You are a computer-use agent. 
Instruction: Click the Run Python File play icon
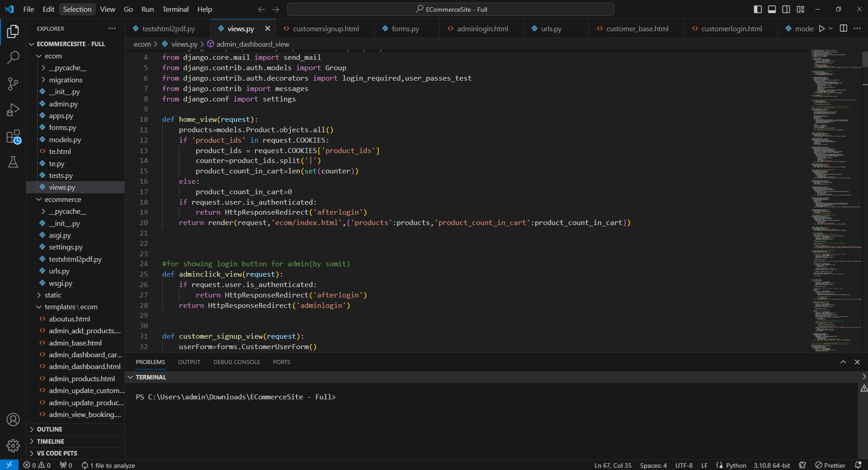pos(821,29)
